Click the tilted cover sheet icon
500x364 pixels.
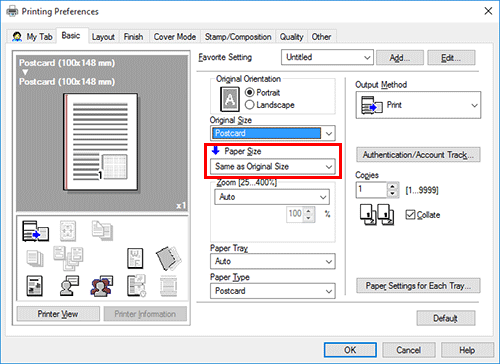[168, 258]
